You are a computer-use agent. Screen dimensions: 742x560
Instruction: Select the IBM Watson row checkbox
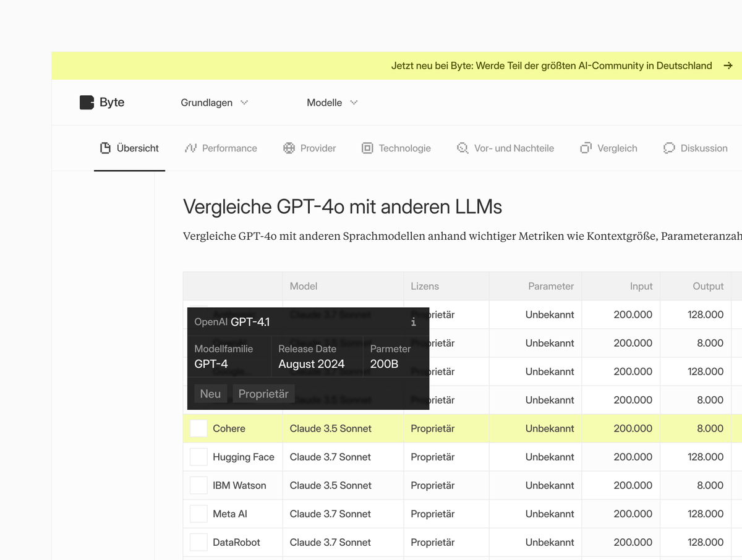pos(198,485)
